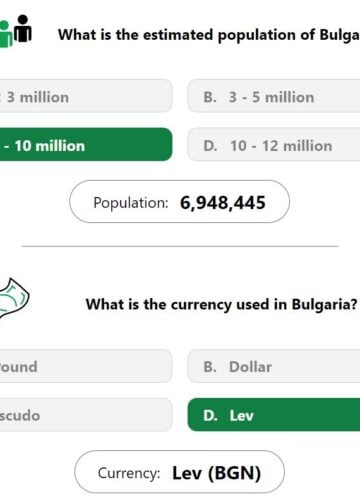Select the 3 million answer option
Viewport: 360px width, 504px height.
point(86,96)
